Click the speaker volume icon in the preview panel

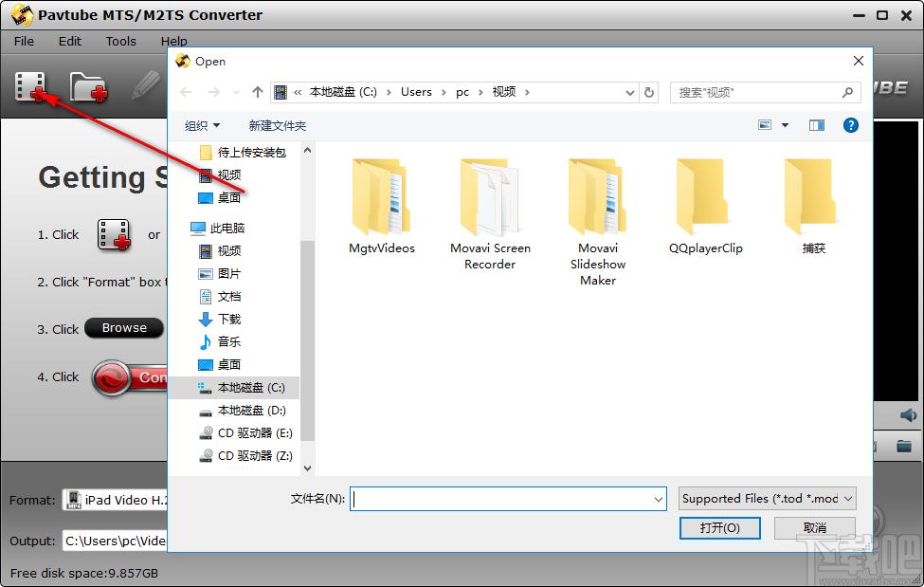(x=908, y=415)
